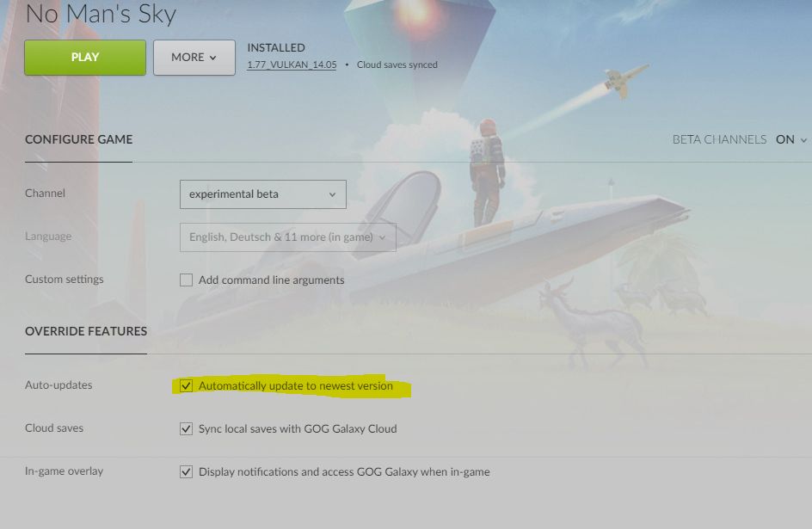Viewport: 812px width, 529px height.
Task: Enable Add command line arguments checkbox
Action: pyautogui.click(x=186, y=280)
